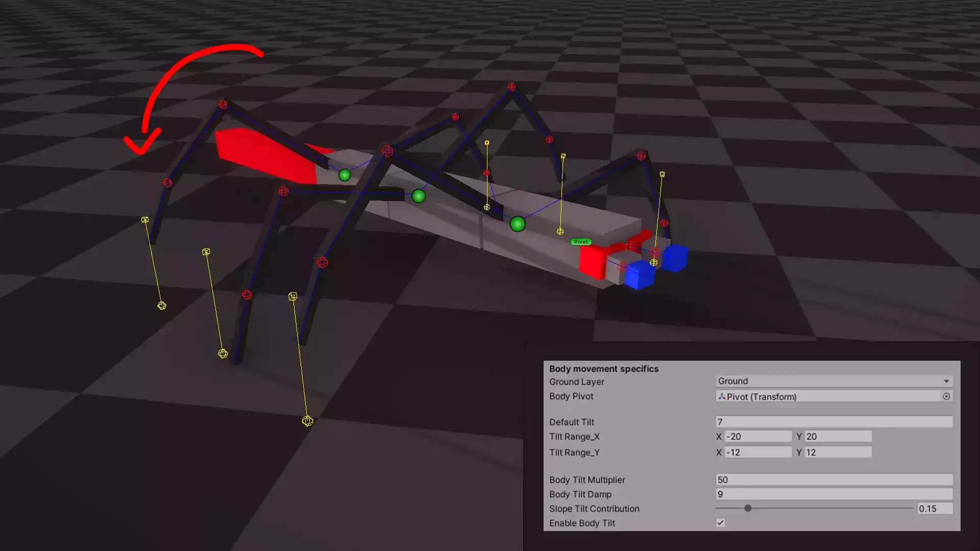This screenshot has width=980, height=551.
Task: Click the green Pivot label in scene
Action: click(581, 242)
